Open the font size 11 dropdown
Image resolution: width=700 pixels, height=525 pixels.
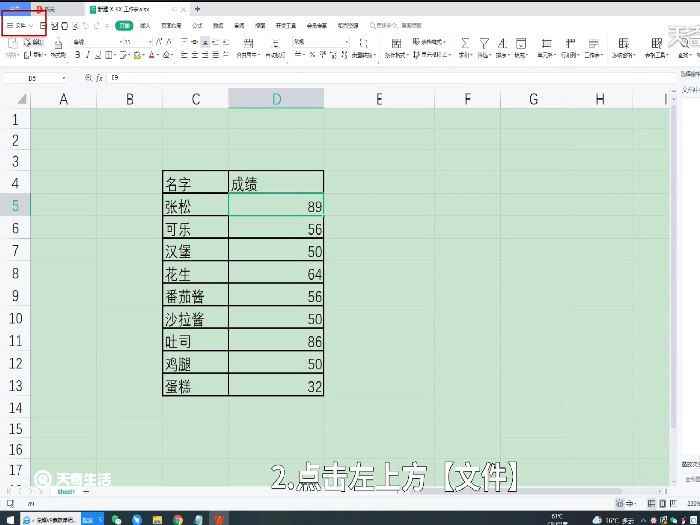pos(138,42)
